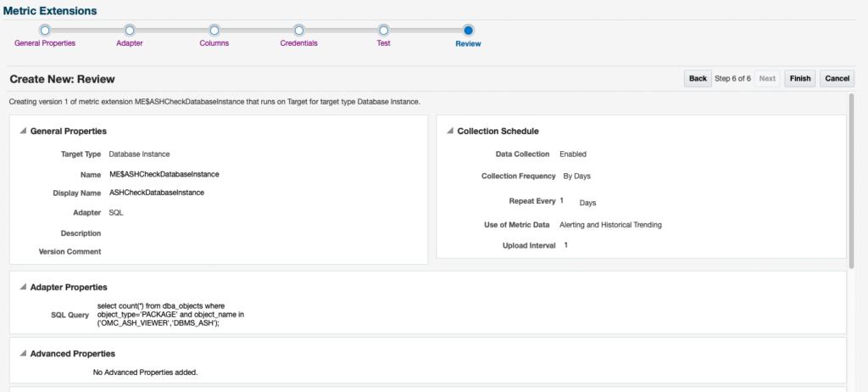Click the Adapter train step circle
Viewport: 868px width, 392px height.
tap(130, 31)
